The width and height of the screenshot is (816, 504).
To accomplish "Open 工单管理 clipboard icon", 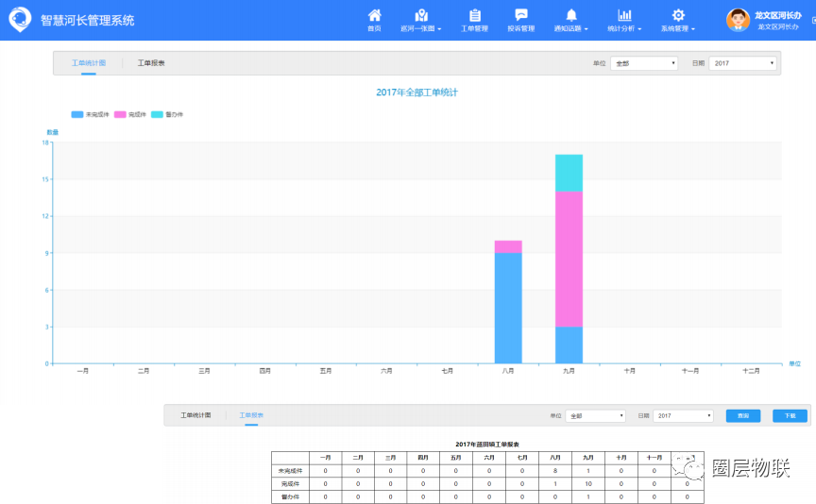I will 475,15.
